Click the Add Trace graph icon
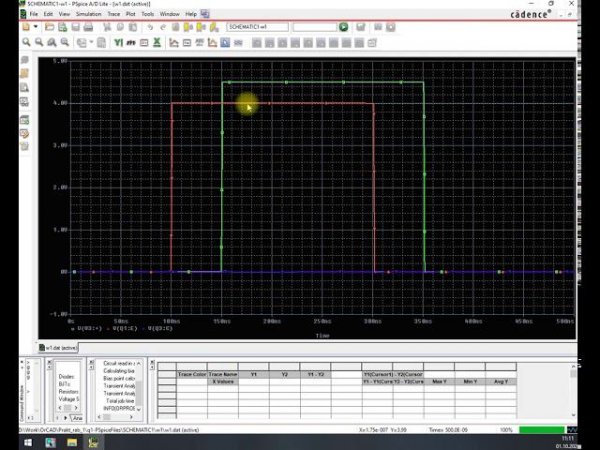Viewport: 600px width, 450px height. (x=174, y=42)
